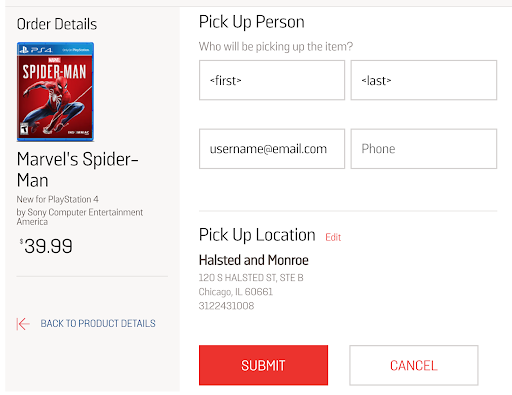Click the store phone number 3122431008
Screen dimensions: 512x395
(226, 306)
